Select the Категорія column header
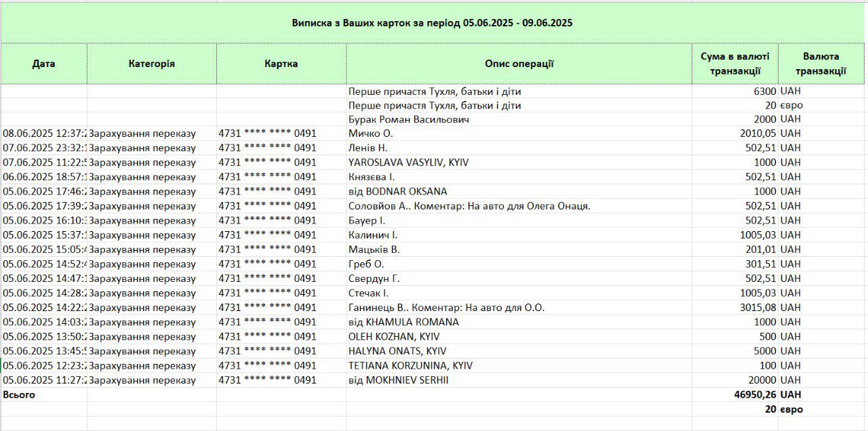This screenshot has height=431, width=868. tap(151, 64)
